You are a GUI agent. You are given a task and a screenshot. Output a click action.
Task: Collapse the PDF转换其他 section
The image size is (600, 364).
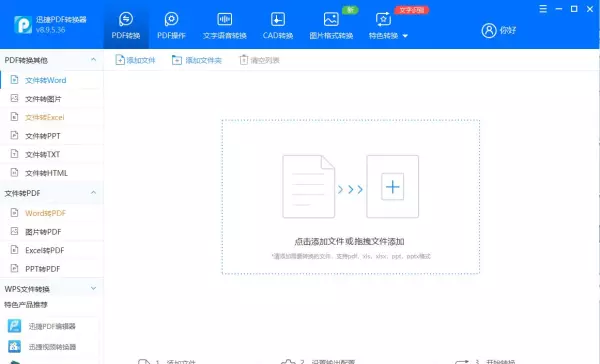click(x=93, y=60)
